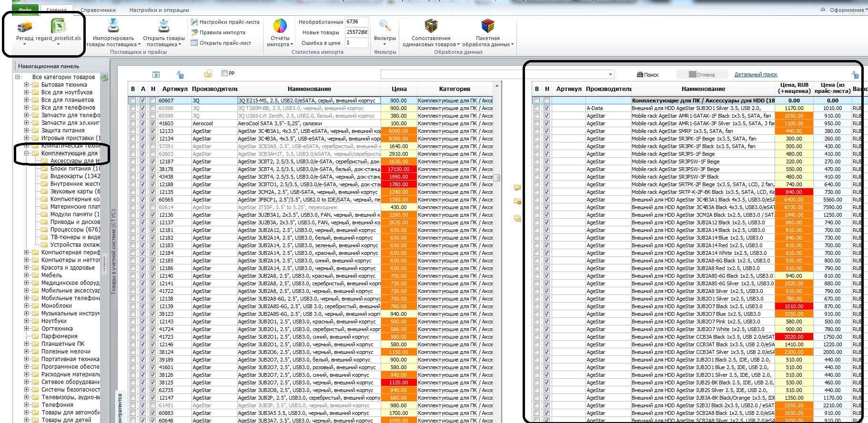Click the folder icon beside the PP checkbox
This screenshot has width=868, height=423.
[208, 74]
